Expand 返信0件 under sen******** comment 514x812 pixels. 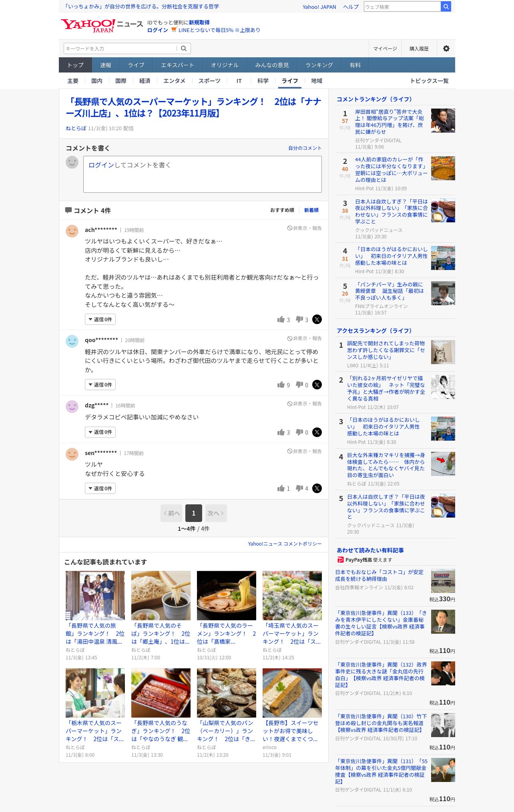pyautogui.click(x=100, y=488)
